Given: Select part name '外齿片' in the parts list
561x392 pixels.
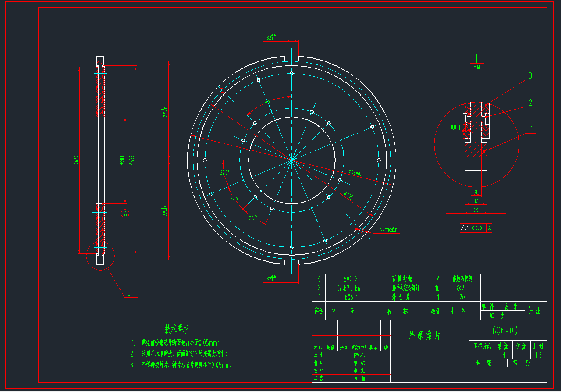Looking at the screenshot, I should pos(401,297).
